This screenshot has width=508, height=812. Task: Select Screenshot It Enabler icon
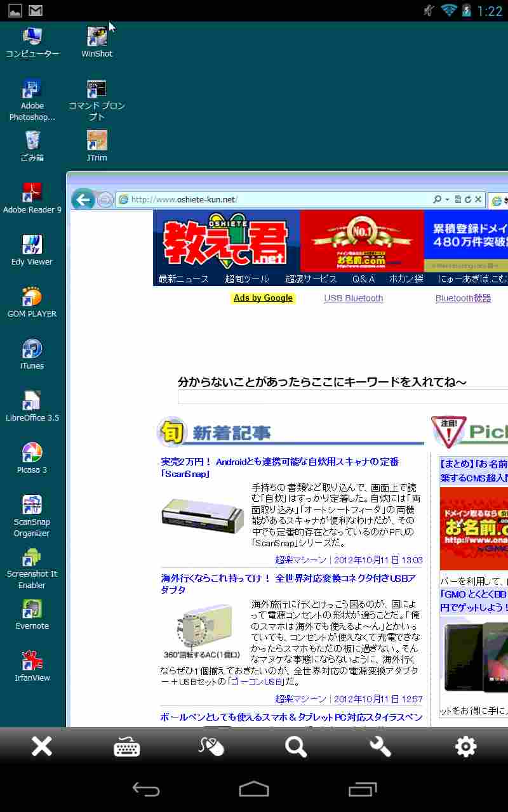point(32,568)
